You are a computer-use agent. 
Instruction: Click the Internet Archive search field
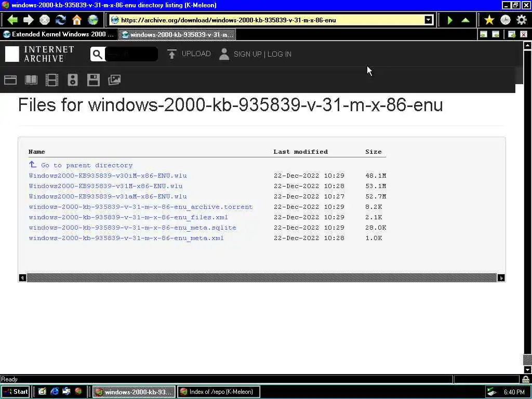pos(131,54)
